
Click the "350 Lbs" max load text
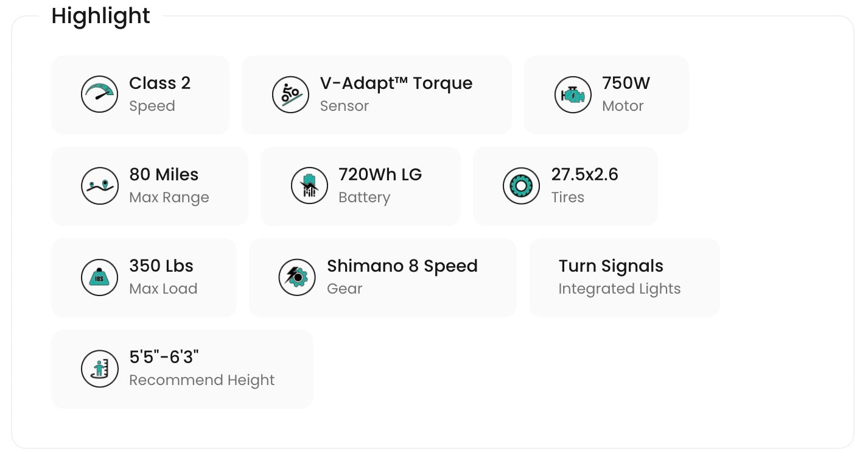(161, 266)
